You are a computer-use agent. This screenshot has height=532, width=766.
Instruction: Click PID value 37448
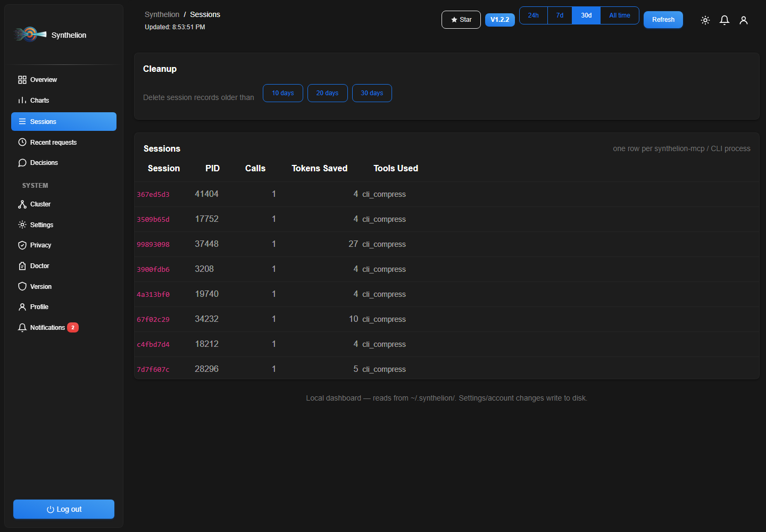(x=206, y=244)
